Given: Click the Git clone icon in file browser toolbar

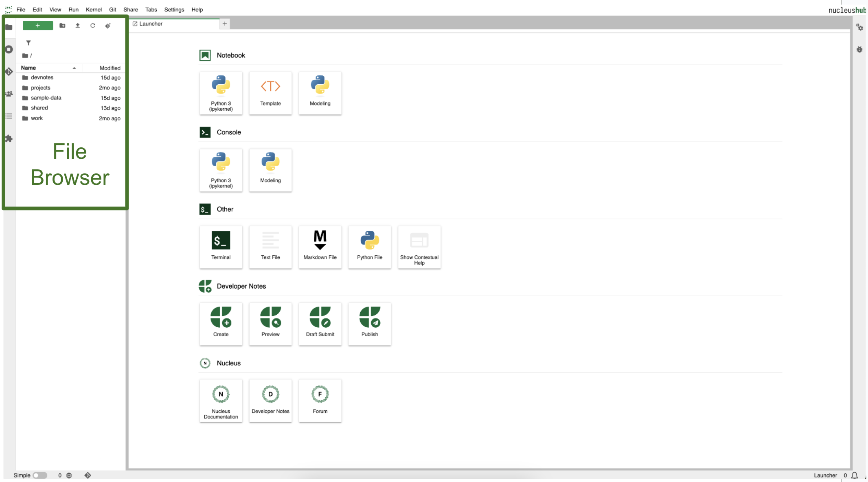Looking at the screenshot, I should [108, 26].
